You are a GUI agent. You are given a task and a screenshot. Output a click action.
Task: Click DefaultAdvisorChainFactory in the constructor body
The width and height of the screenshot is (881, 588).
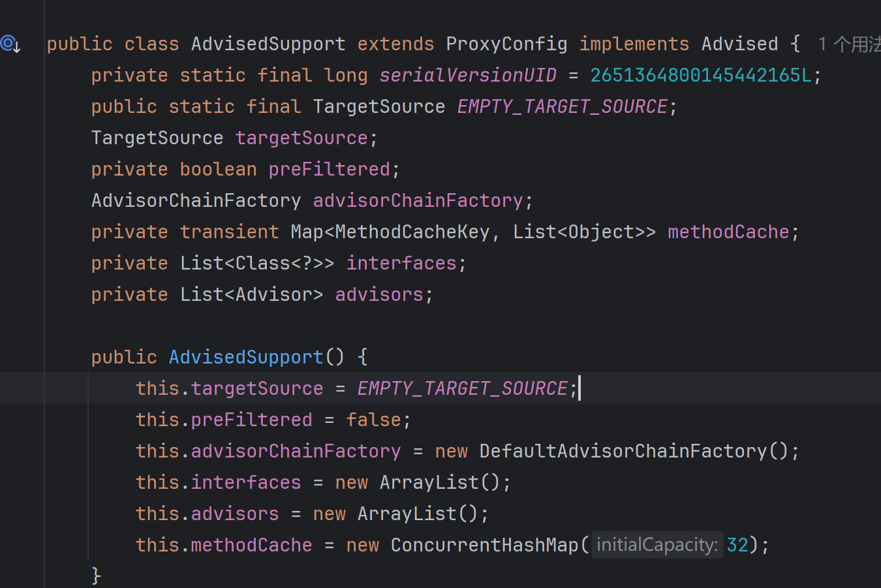[x=623, y=451]
